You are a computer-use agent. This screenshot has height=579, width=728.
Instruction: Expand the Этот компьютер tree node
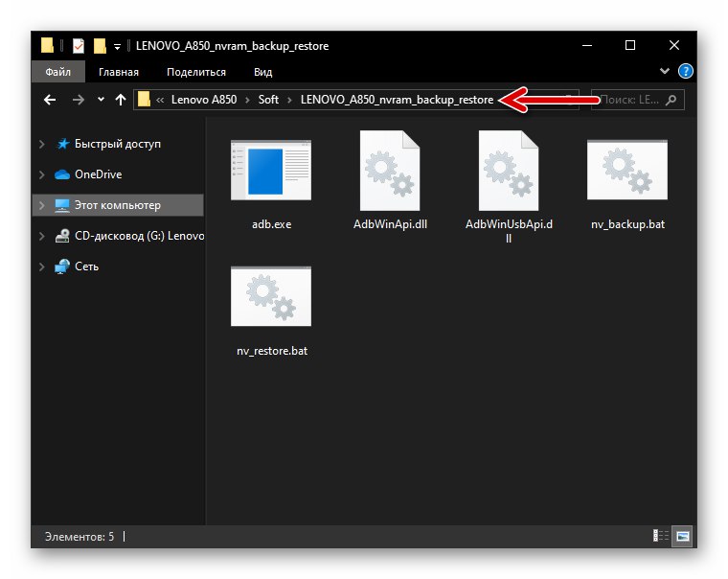42,205
